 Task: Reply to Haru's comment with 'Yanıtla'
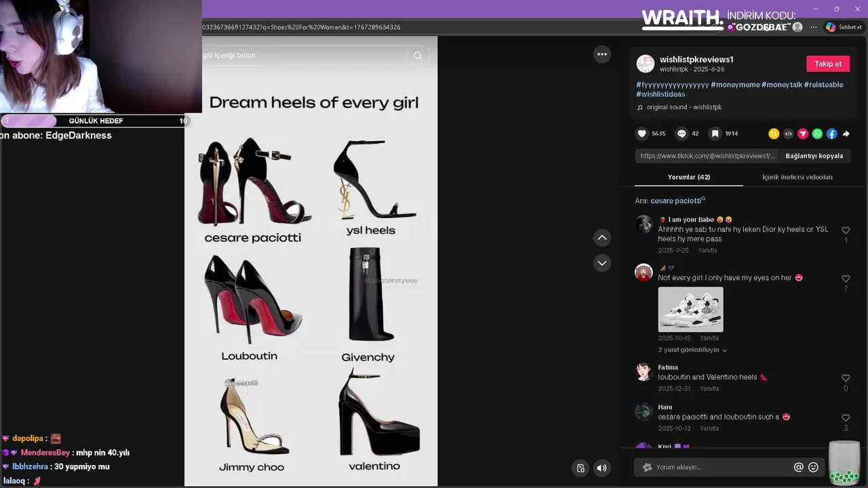709,428
